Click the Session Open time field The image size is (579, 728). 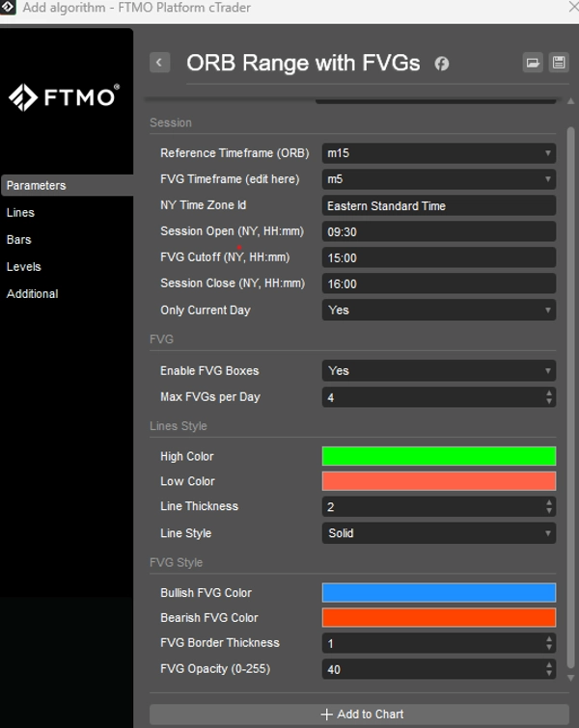pyautogui.click(x=439, y=231)
